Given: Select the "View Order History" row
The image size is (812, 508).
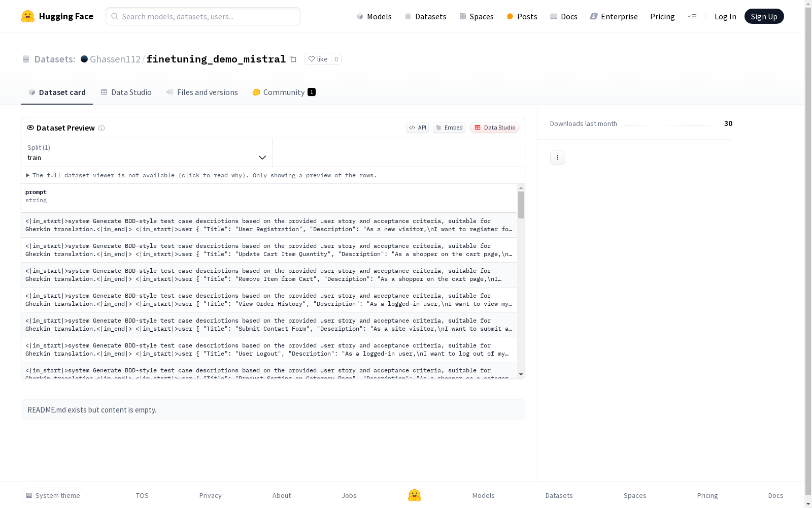Looking at the screenshot, I should point(269,300).
